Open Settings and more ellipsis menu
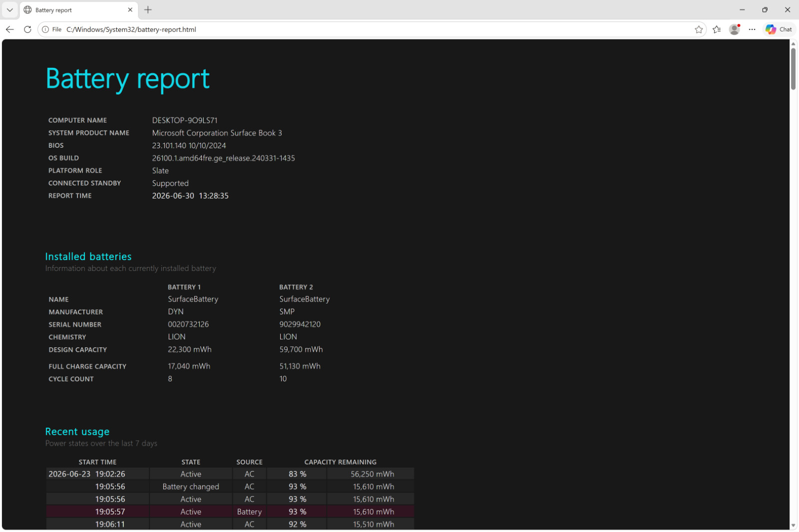 point(752,29)
